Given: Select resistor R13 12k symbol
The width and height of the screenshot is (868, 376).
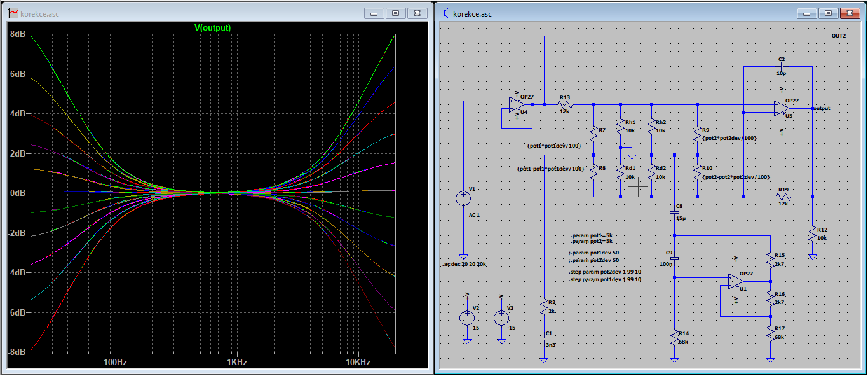Looking at the screenshot, I should click(x=566, y=104).
